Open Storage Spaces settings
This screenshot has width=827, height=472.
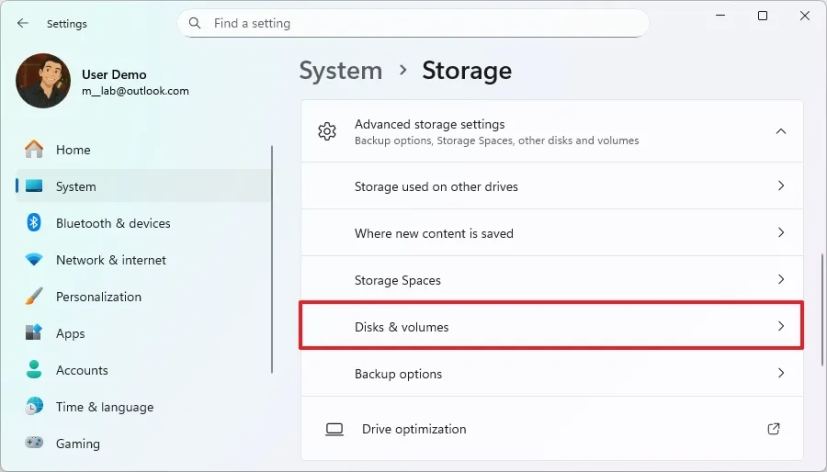[x=551, y=280]
